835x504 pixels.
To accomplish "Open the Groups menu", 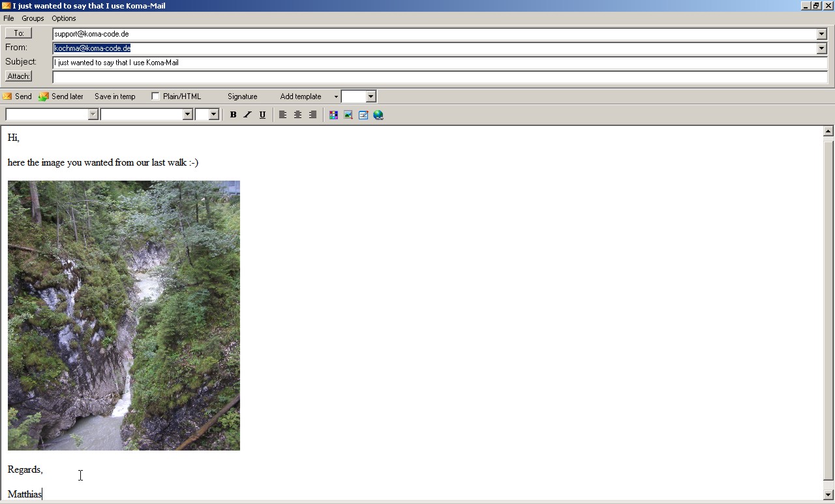I will tap(33, 18).
